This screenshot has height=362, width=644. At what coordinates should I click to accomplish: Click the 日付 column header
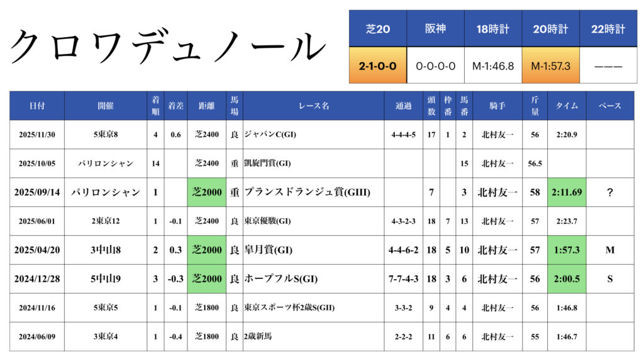pos(37,106)
